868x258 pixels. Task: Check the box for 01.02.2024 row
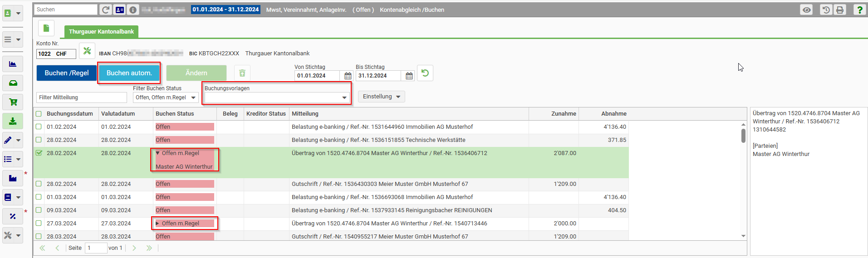(39, 127)
